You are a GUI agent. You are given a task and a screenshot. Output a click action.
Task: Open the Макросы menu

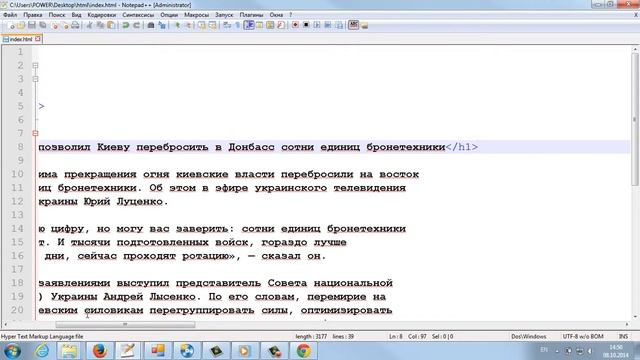tap(196, 15)
